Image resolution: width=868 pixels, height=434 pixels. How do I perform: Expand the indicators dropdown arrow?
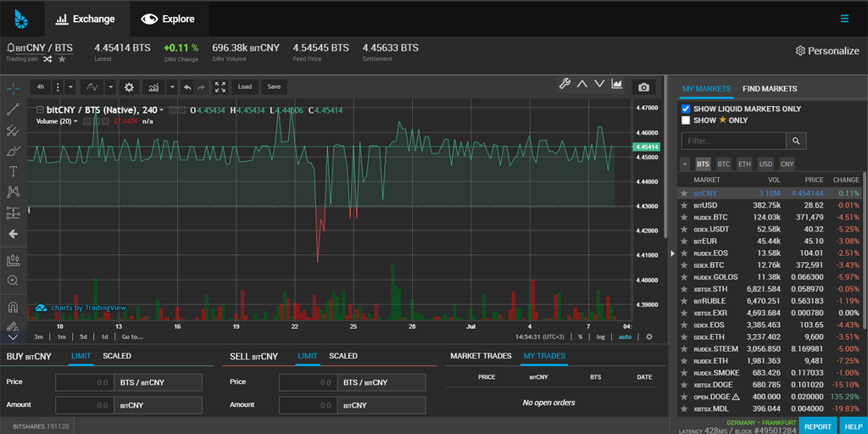tap(171, 87)
